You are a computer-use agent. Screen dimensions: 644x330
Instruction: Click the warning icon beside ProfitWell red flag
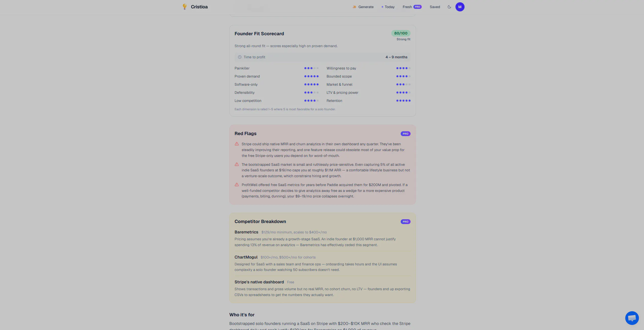(x=237, y=185)
